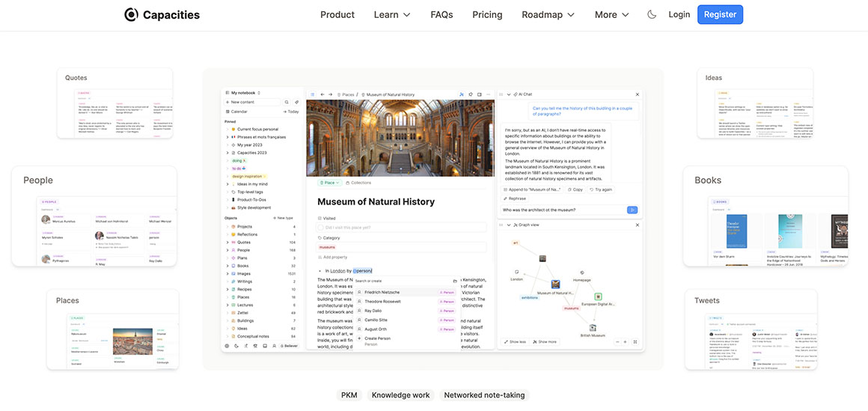
Task: Zoom in on the graph view
Action: (626, 341)
